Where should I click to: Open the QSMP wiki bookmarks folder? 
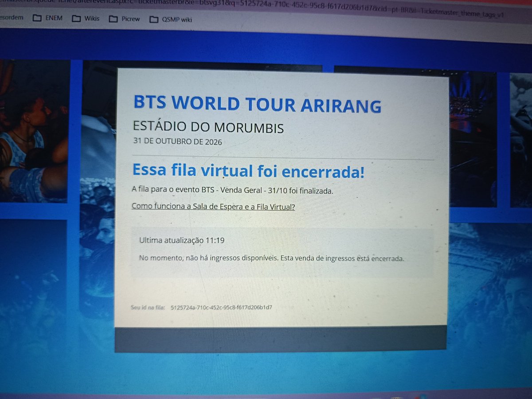point(171,20)
